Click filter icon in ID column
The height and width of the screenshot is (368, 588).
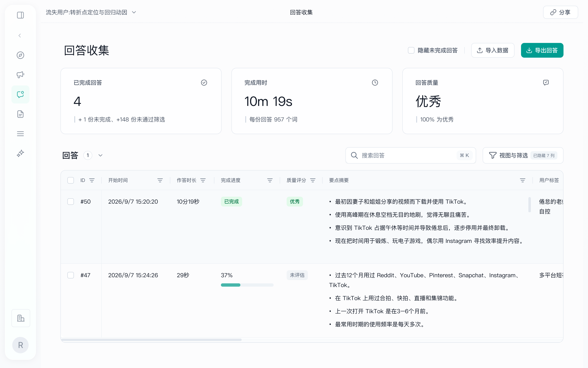tap(92, 180)
